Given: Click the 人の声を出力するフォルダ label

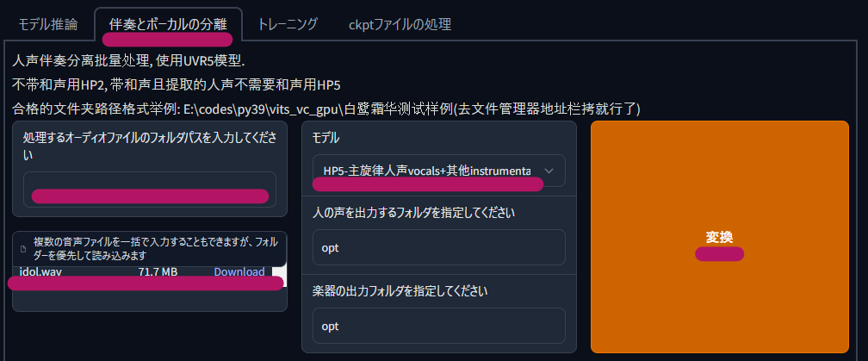Looking at the screenshot, I should (x=413, y=213).
